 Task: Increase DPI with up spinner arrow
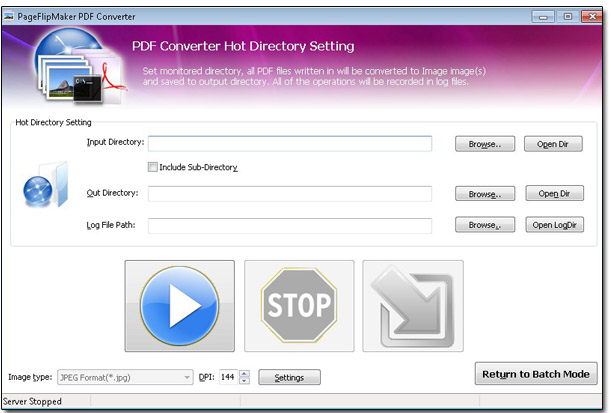[244, 374]
